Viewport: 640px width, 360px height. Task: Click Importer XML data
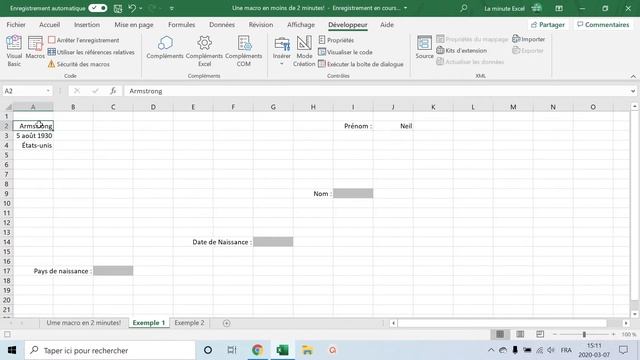(529, 39)
